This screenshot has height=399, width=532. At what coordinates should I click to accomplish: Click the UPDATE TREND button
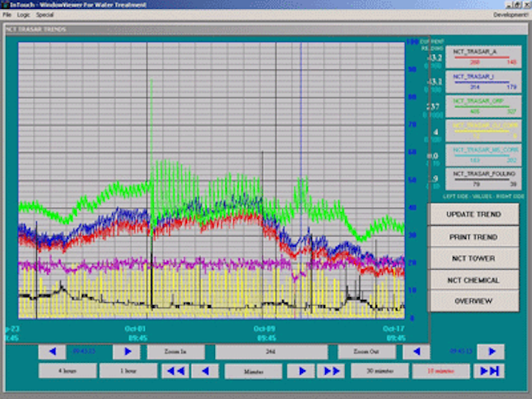tap(474, 214)
